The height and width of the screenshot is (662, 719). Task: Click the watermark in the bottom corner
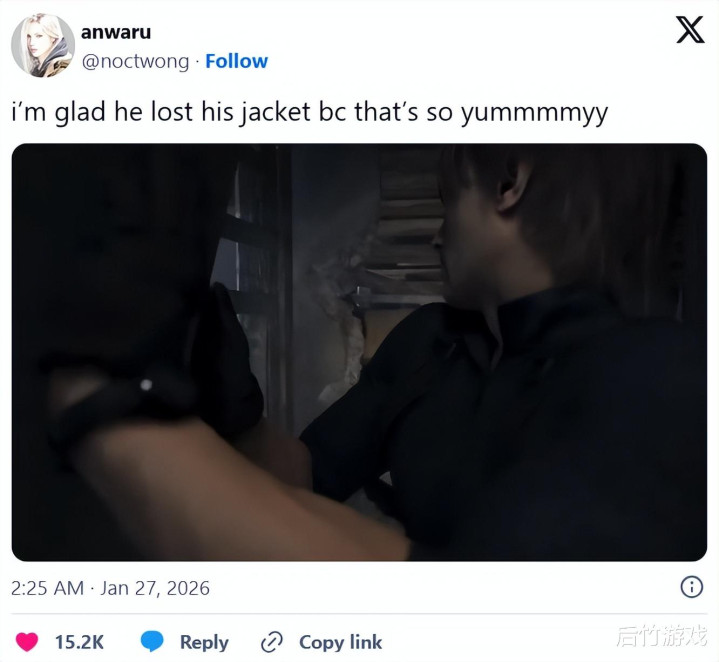pos(661,636)
